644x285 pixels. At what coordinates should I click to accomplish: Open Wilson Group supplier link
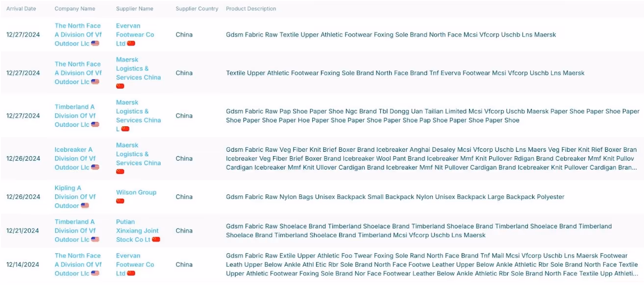pos(136,192)
